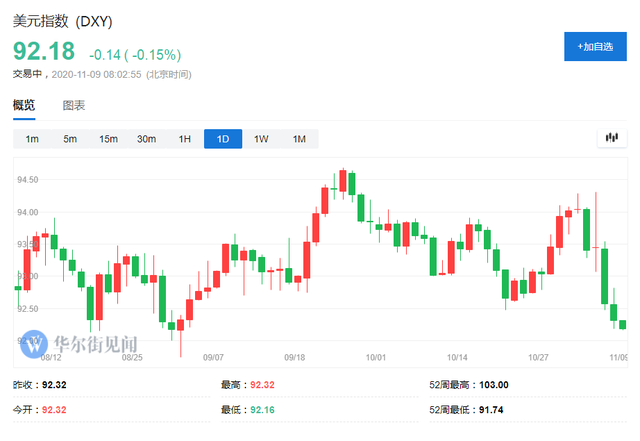Select the 1D interval
The width and height of the screenshot is (640, 441).
(x=223, y=139)
